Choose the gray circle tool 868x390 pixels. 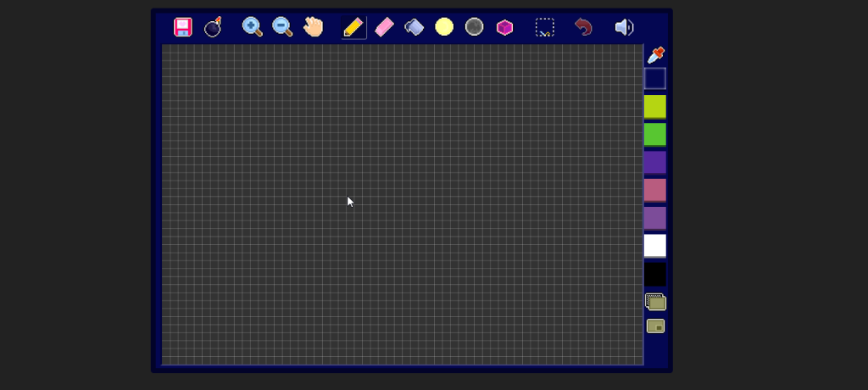(x=475, y=26)
